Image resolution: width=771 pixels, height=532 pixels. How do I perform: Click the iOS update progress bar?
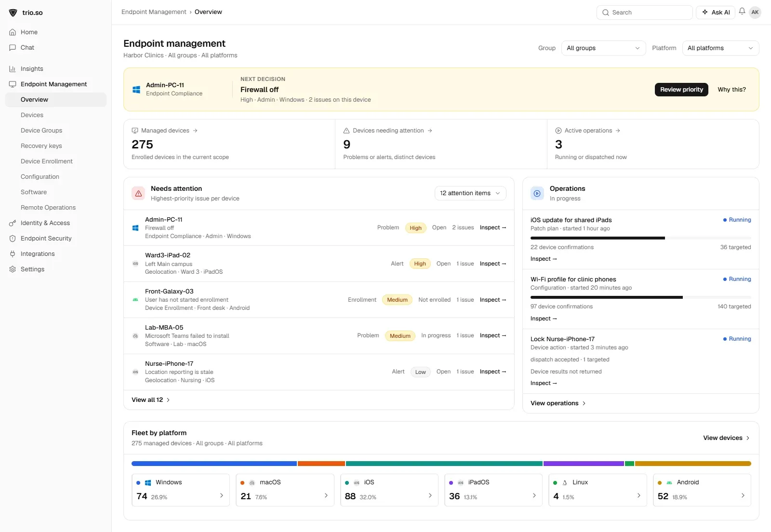tap(641, 238)
